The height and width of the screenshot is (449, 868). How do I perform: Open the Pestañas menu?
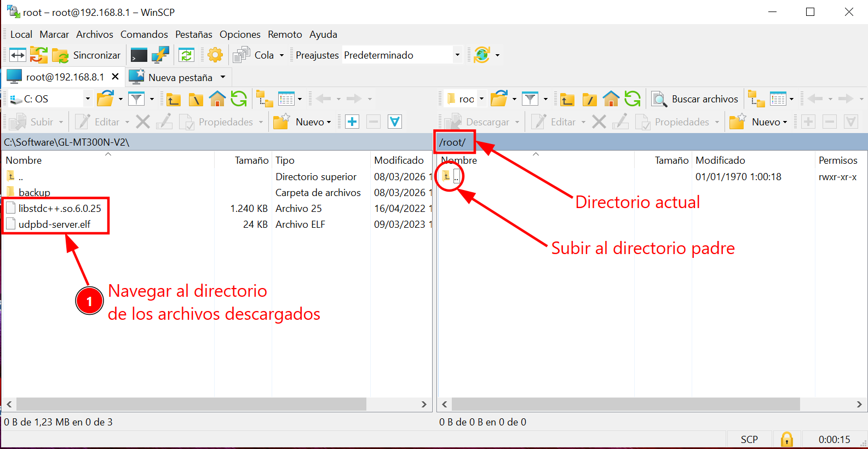pyautogui.click(x=194, y=34)
